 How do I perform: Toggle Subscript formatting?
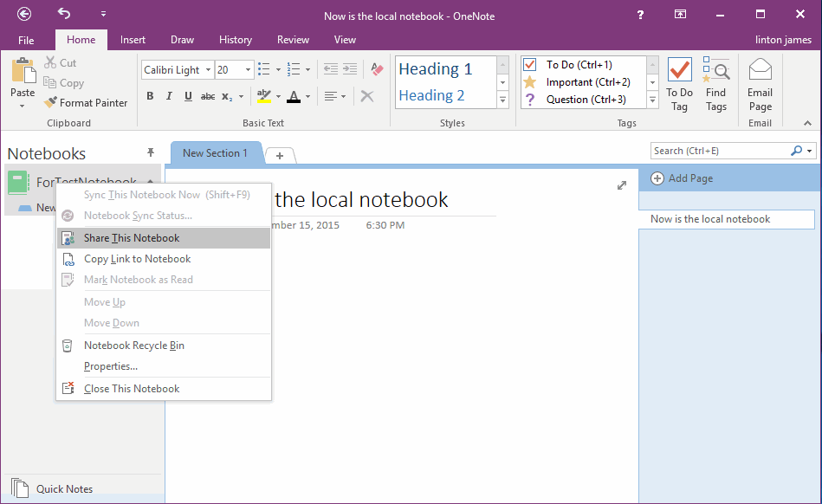pyautogui.click(x=227, y=96)
